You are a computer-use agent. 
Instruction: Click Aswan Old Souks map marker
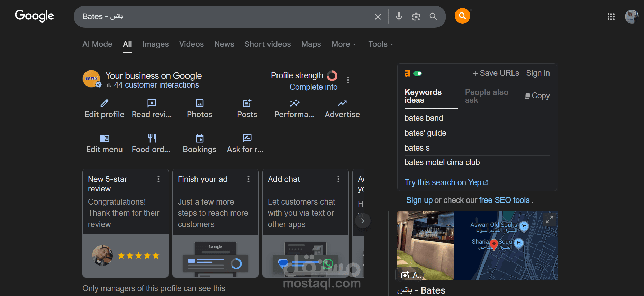524,226
